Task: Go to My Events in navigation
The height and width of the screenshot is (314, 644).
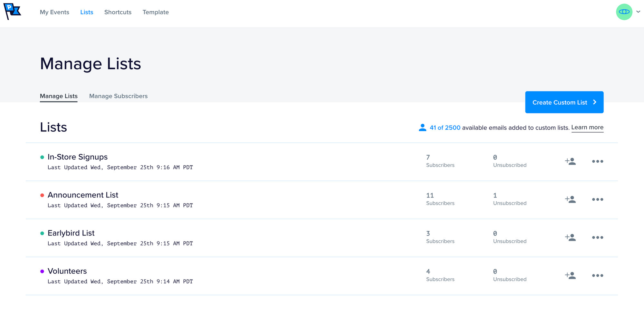Action: [54, 12]
